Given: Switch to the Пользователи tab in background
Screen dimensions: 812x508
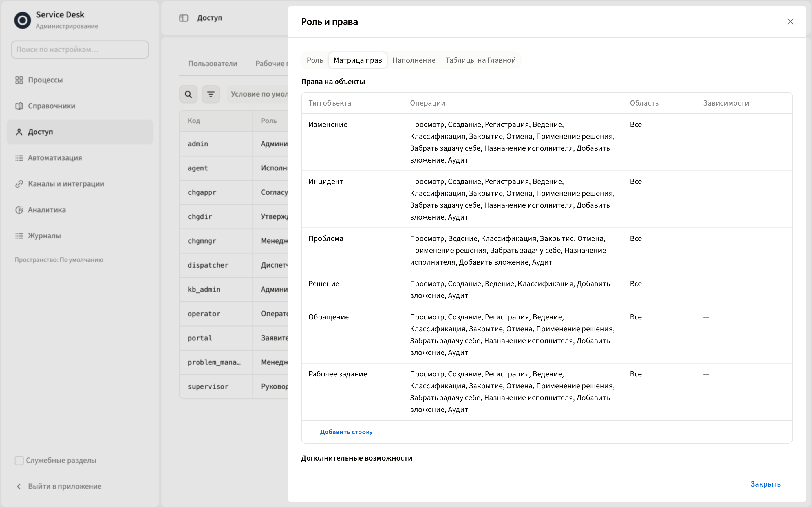Looking at the screenshot, I should point(213,63).
